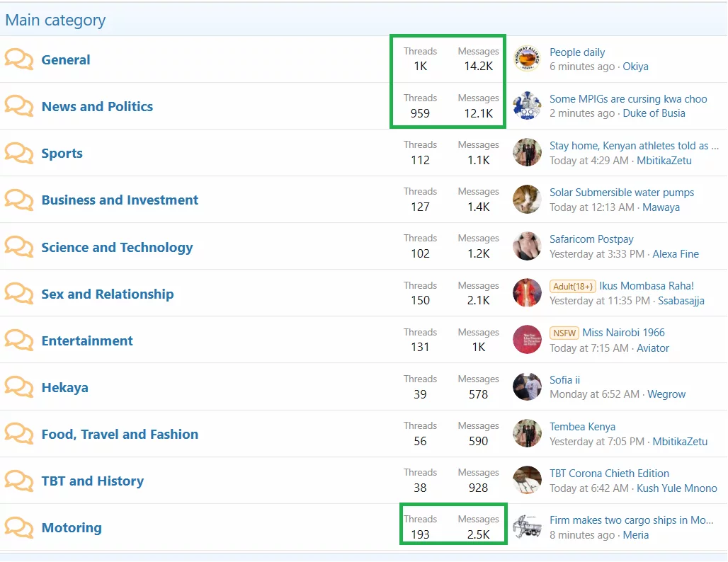Viewport: 728px width, 562px height.
Task: Open the Tembea Kenya thread
Action: tap(582, 427)
